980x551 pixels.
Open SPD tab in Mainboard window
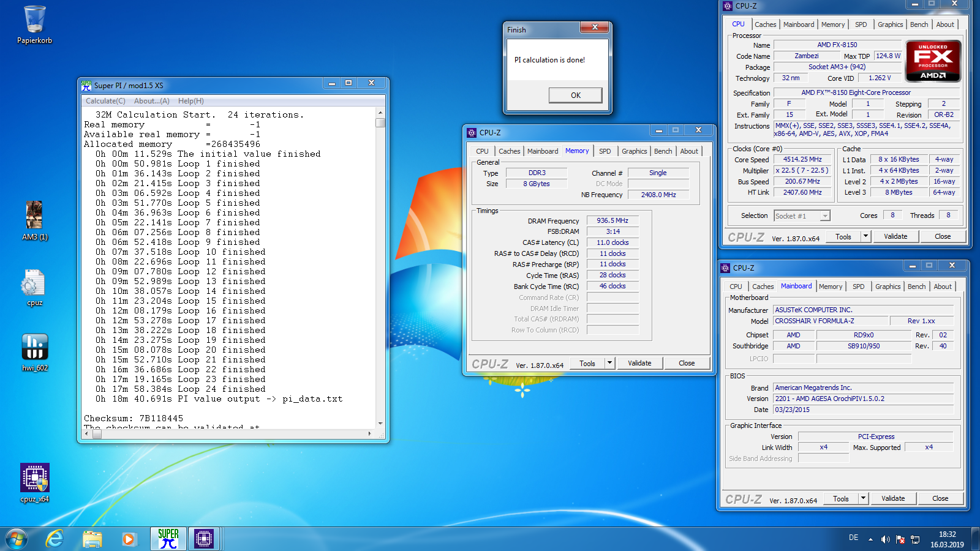pyautogui.click(x=858, y=287)
